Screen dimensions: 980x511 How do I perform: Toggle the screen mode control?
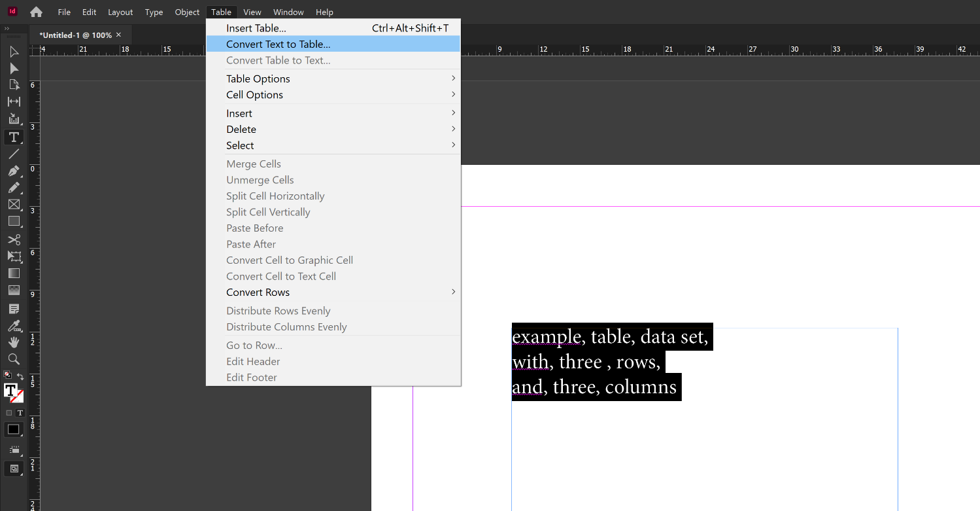[14, 468]
